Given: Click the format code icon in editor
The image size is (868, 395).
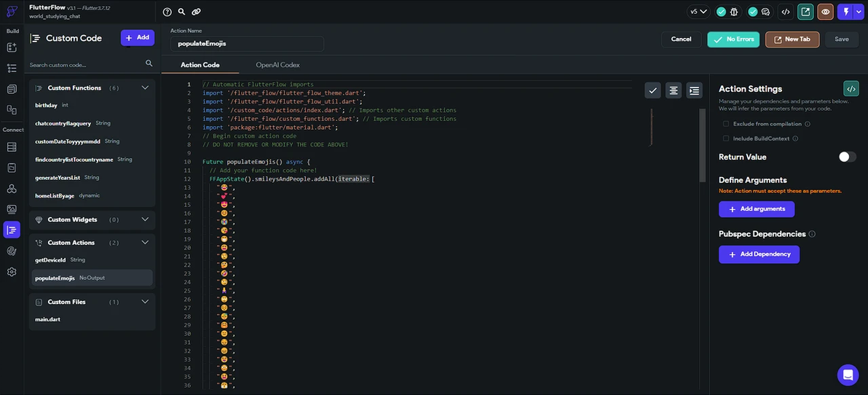Looking at the screenshot, I should coord(674,90).
